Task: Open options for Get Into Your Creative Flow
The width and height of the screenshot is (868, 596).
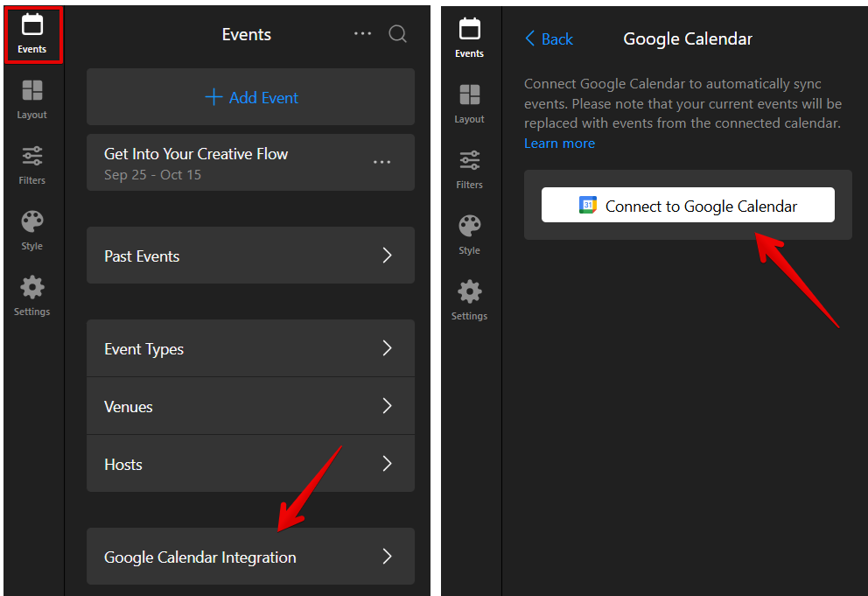Action: click(382, 162)
